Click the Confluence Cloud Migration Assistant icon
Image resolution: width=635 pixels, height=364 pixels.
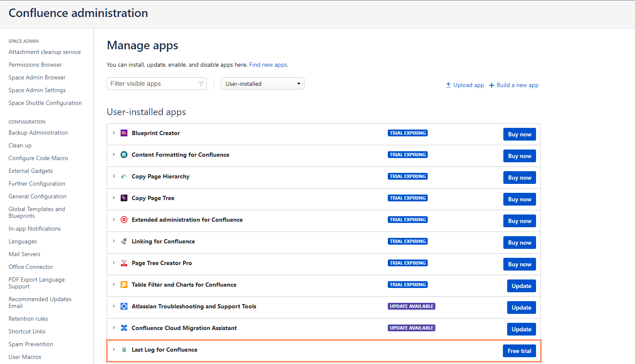click(x=124, y=327)
